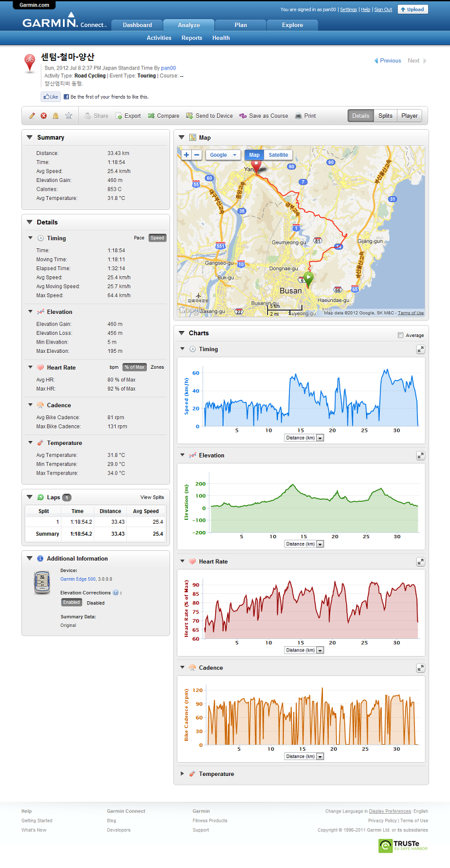Open user pan00 profile link
Viewport: 450px width, 868px height.
169,68
